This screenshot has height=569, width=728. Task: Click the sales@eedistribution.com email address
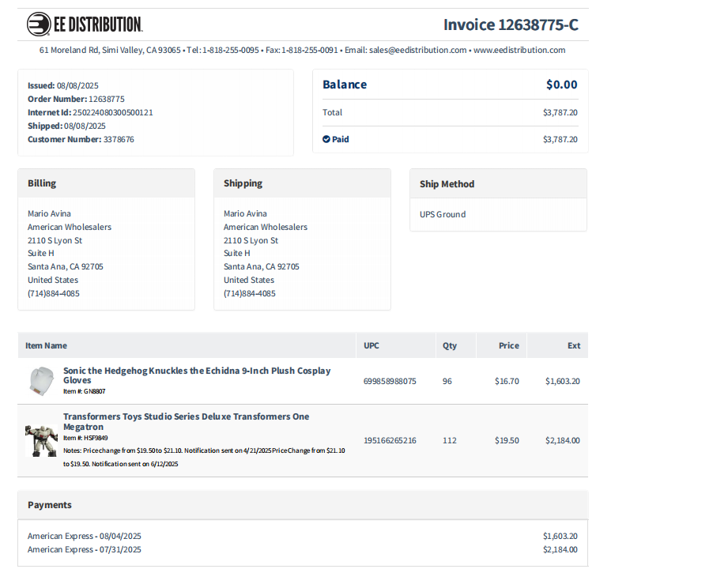pyautogui.click(x=418, y=50)
